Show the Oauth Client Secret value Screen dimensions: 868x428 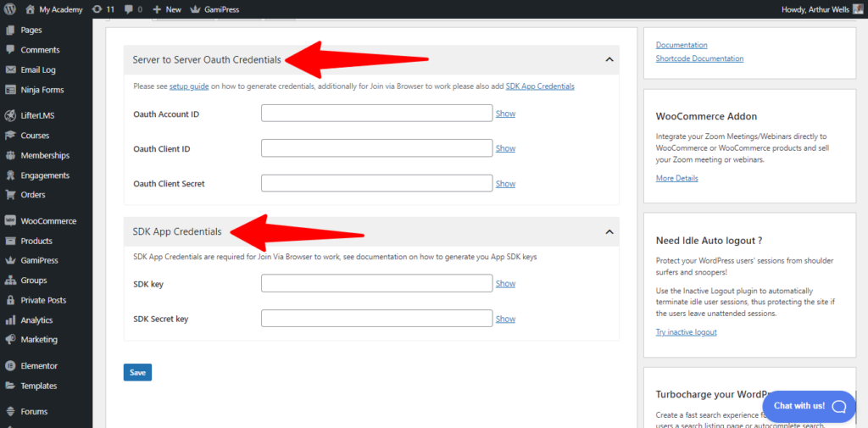pyautogui.click(x=505, y=184)
